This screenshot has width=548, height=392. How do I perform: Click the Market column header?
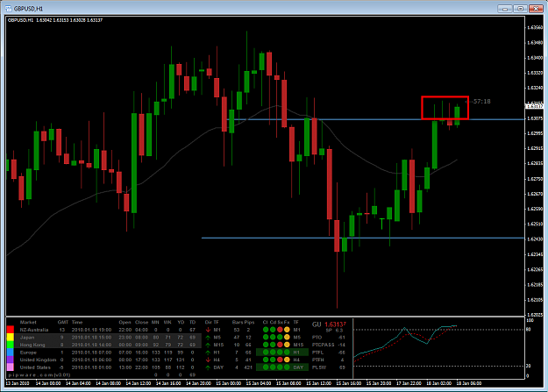[x=28, y=323]
